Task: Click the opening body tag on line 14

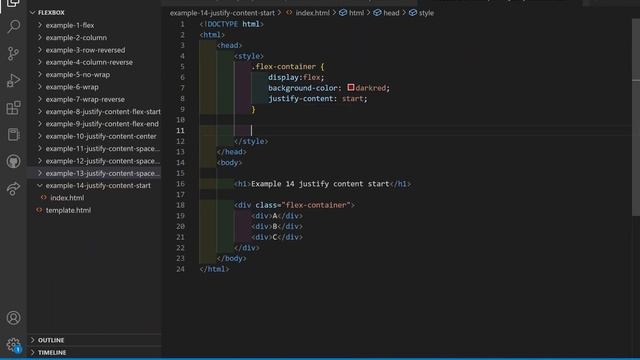Action: click(229, 162)
